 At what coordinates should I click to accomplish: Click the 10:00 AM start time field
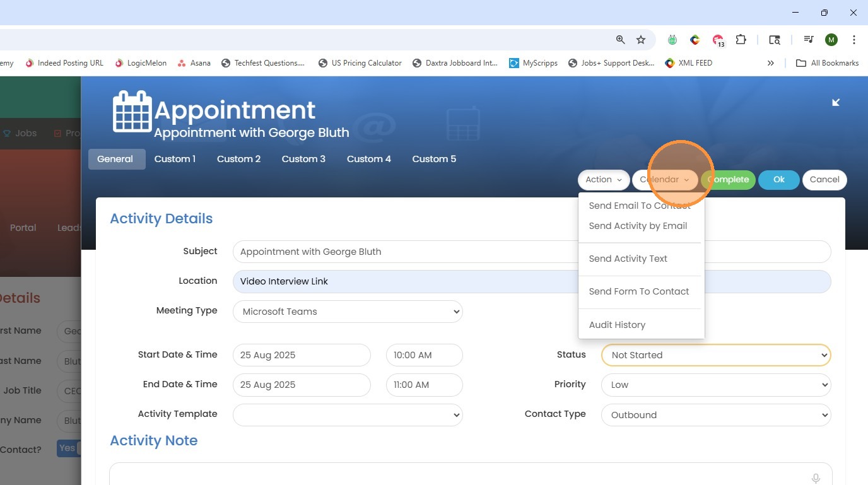[424, 355]
